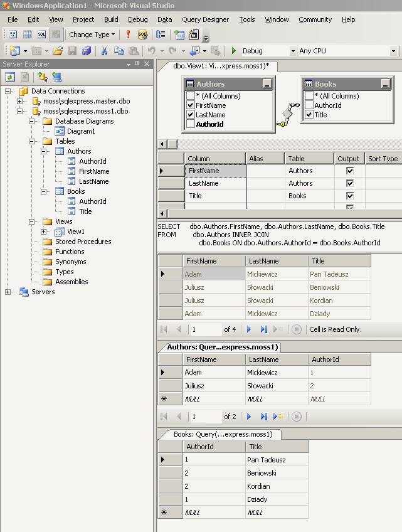Click 'Pan Tadeusz' cell in View1 results

(339, 274)
